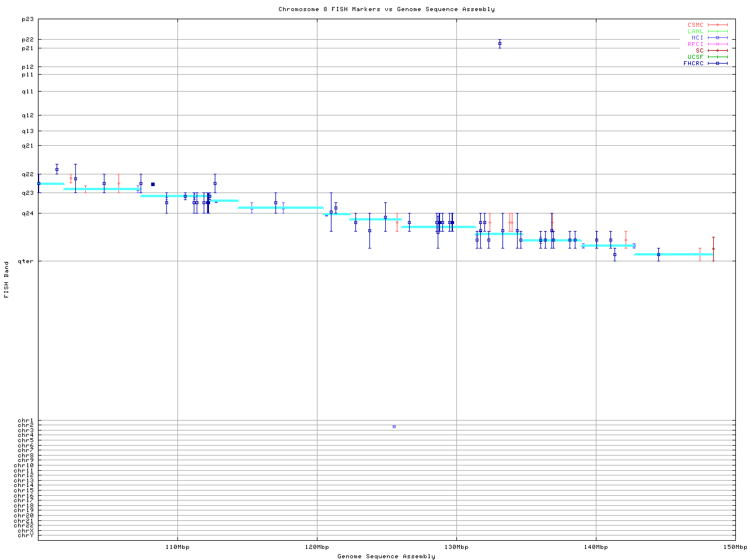Screen dimensions: 747x560
Task: Click the 130Mbp x-axis tick label
Action: [456, 547]
